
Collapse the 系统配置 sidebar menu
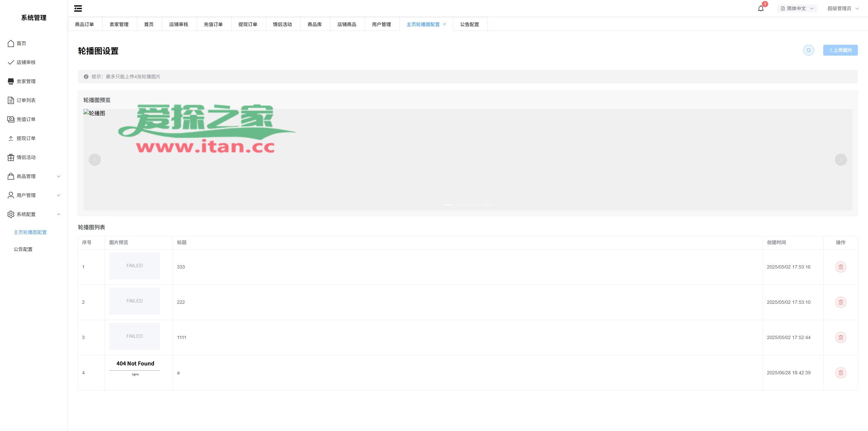[34, 214]
